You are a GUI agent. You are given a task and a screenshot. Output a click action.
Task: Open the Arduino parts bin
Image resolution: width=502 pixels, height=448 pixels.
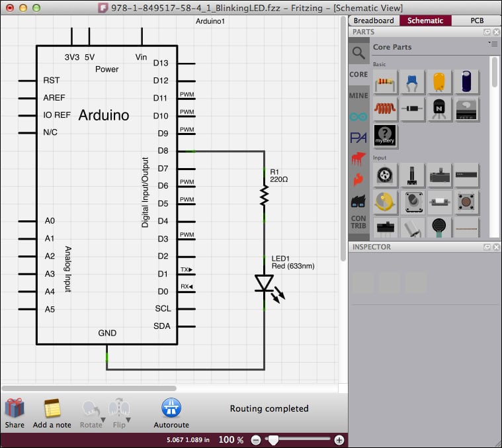tap(358, 116)
